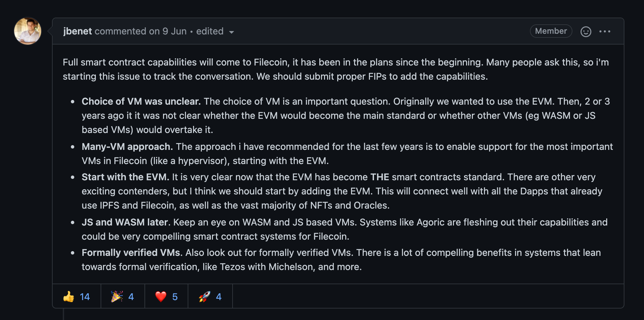Viewport: 644px width, 320px height.
Task: Click the red heart emoji icon
Action: coord(161,297)
